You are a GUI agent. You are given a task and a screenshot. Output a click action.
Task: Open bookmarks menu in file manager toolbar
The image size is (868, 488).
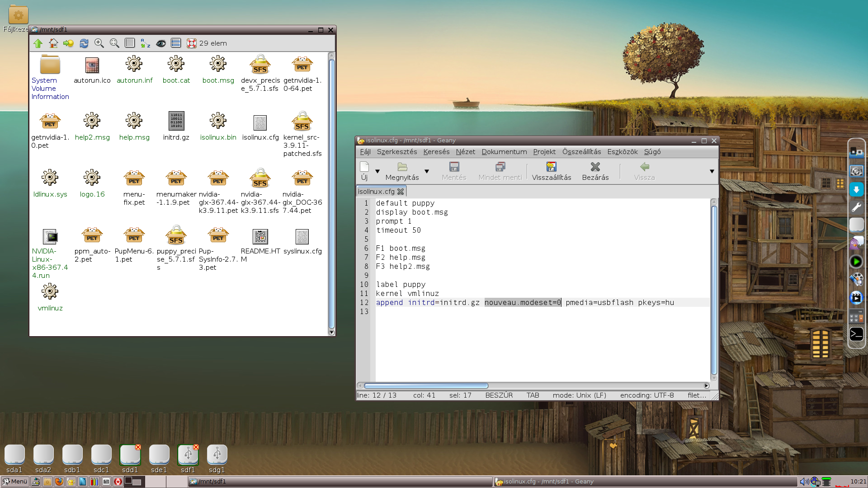point(68,43)
